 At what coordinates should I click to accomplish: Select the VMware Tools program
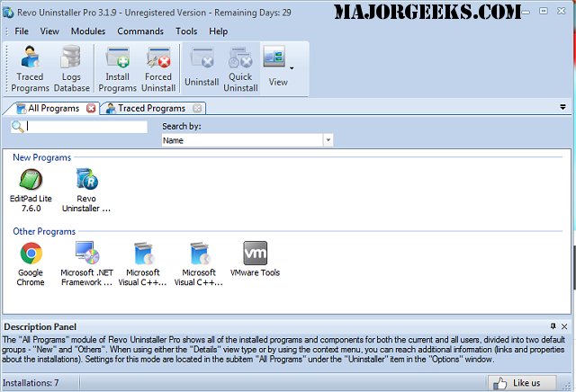pos(256,262)
